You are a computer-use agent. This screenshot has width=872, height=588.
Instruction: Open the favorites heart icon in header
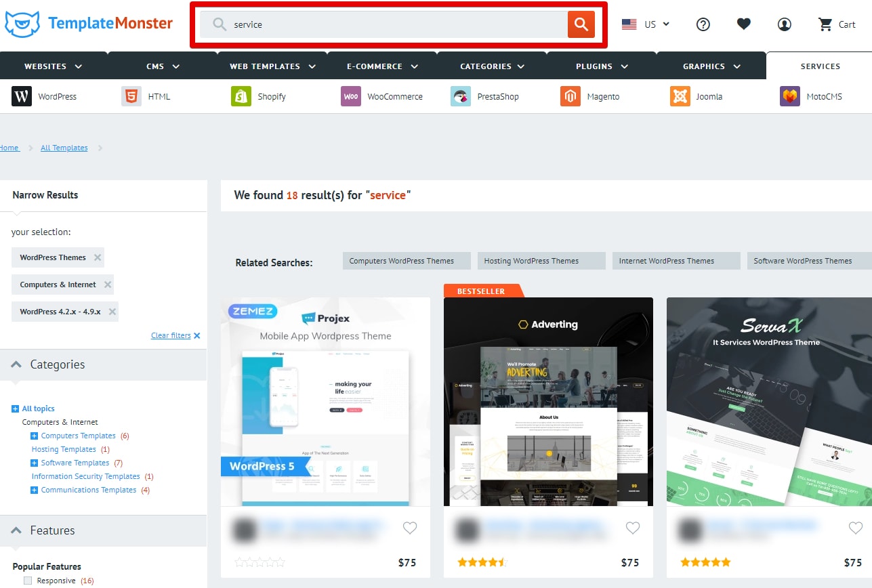point(744,24)
